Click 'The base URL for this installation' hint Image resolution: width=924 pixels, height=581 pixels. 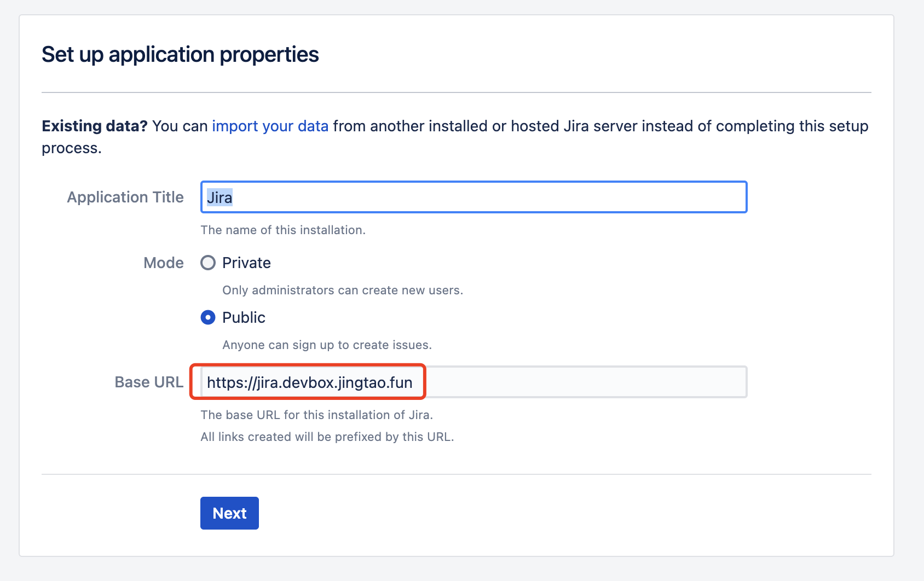316,415
